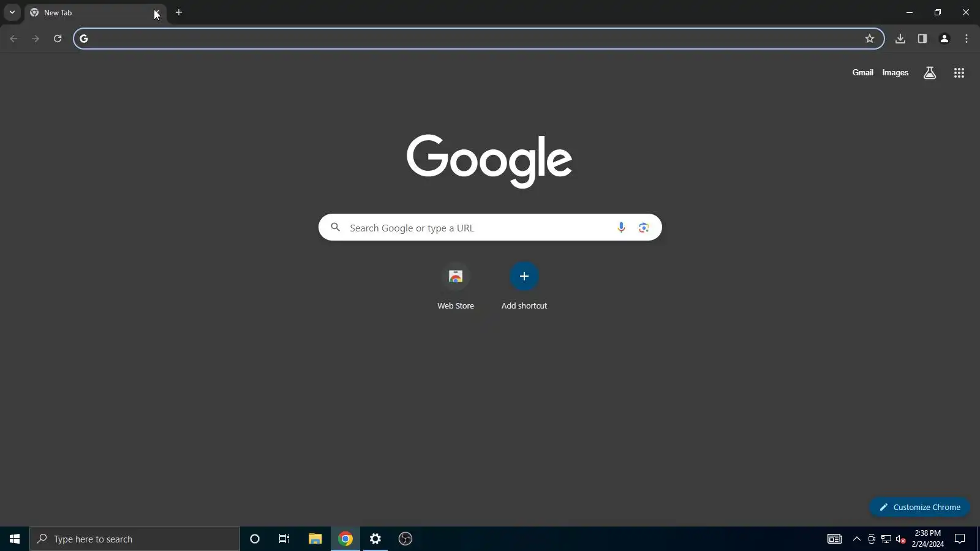
Task: Click the Customize Chrome button
Action: click(x=919, y=507)
